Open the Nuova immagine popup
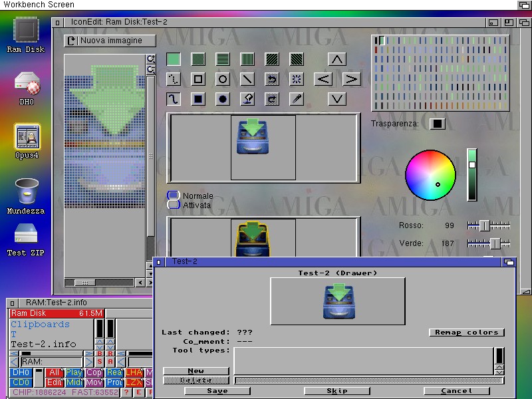Screen dimensions: 532x399 click(x=110, y=41)
